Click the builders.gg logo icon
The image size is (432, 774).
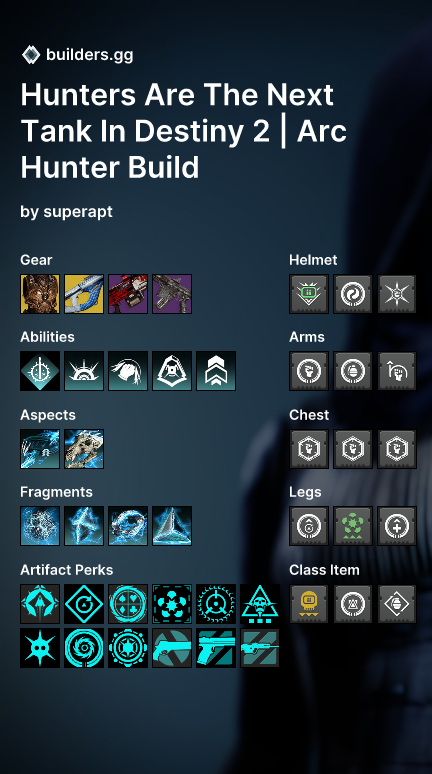coord(31,54)
